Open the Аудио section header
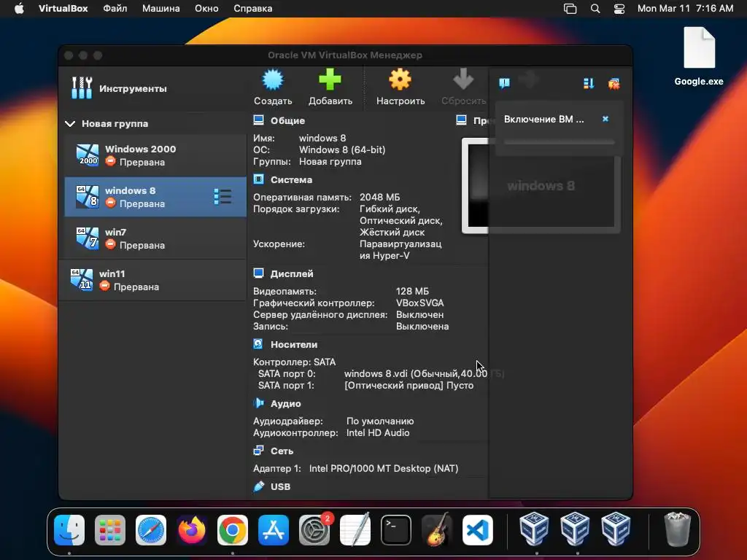 [285, 403]
